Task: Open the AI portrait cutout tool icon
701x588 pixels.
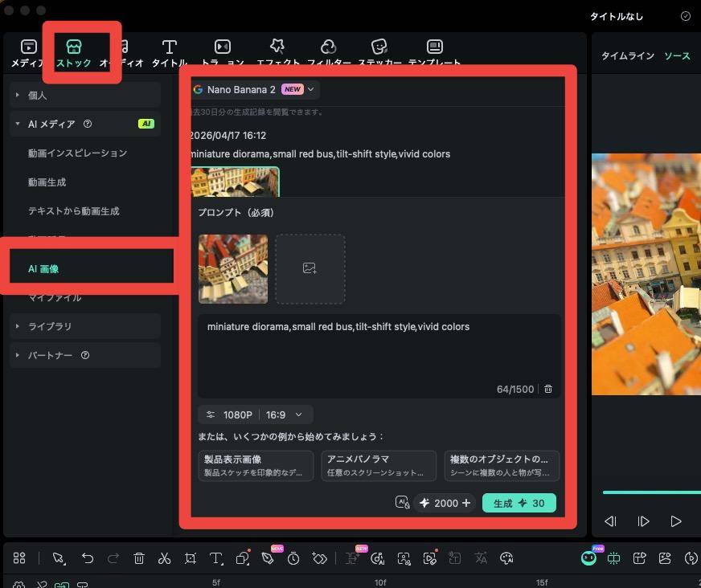Action: (x=404, y=558)
